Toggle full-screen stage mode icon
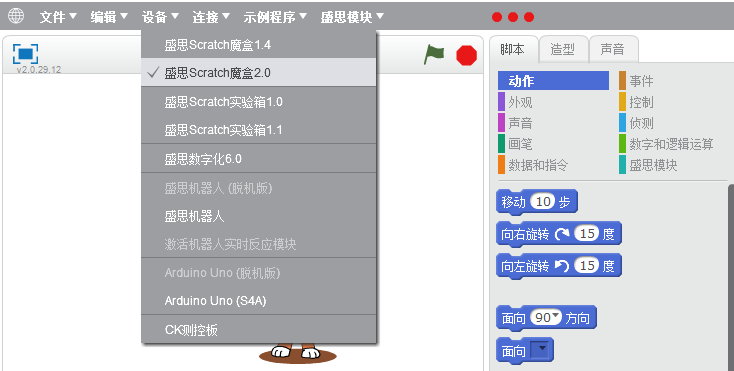 point(25,54)
